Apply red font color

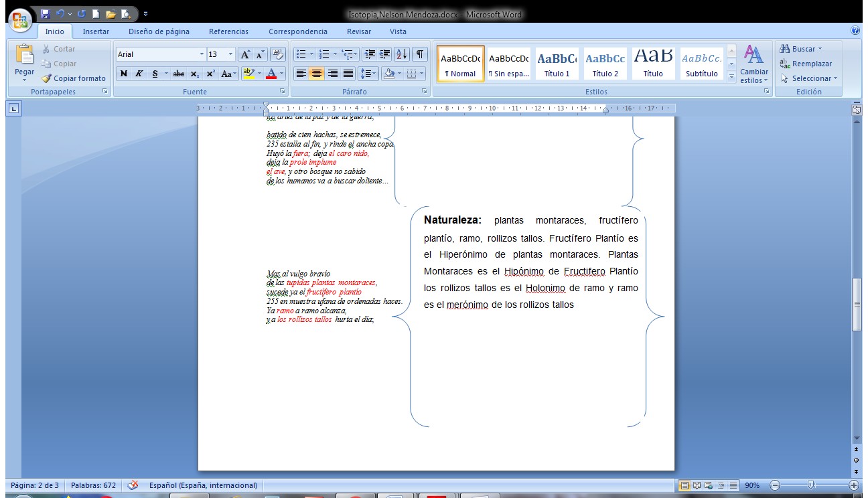pyautogui.click(x=271, y=74)
